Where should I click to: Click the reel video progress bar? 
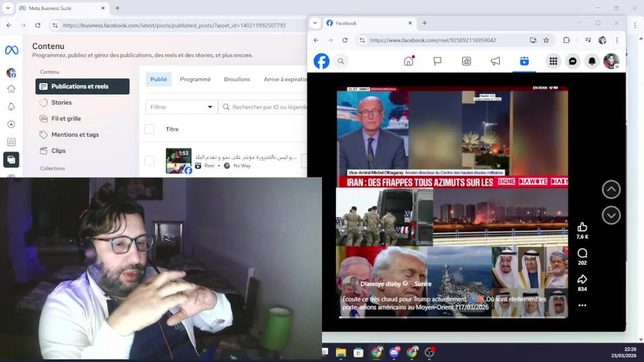coord(452,317)
